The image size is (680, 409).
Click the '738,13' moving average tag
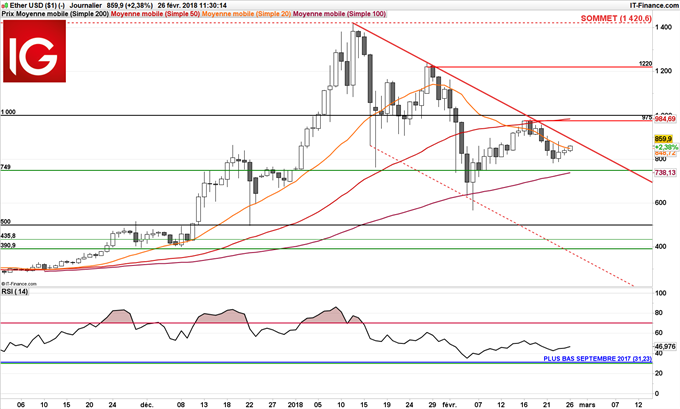point(665,173)
